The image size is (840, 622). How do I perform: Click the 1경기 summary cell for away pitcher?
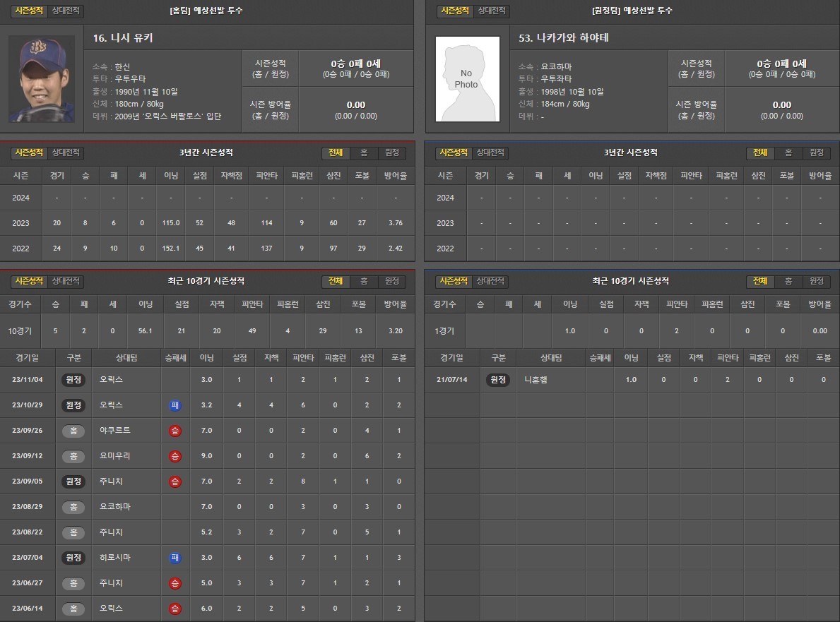pyautogui.click(x=444, y=331)
